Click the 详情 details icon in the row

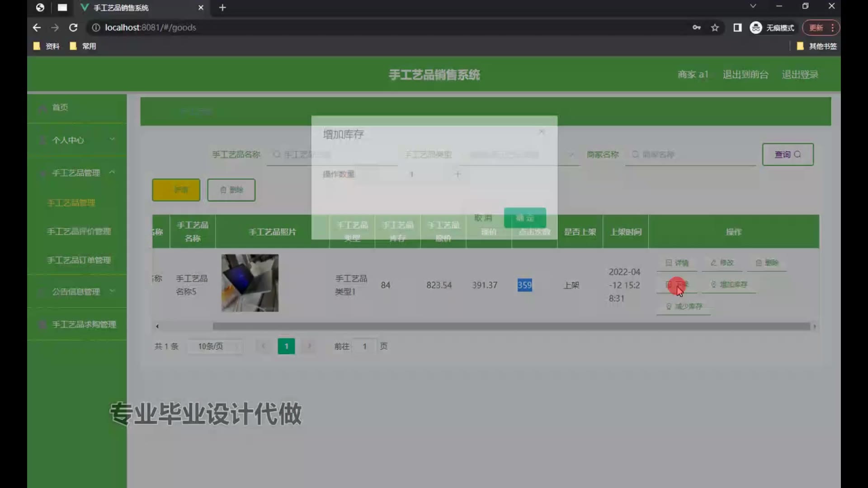(x=669, y=263)
